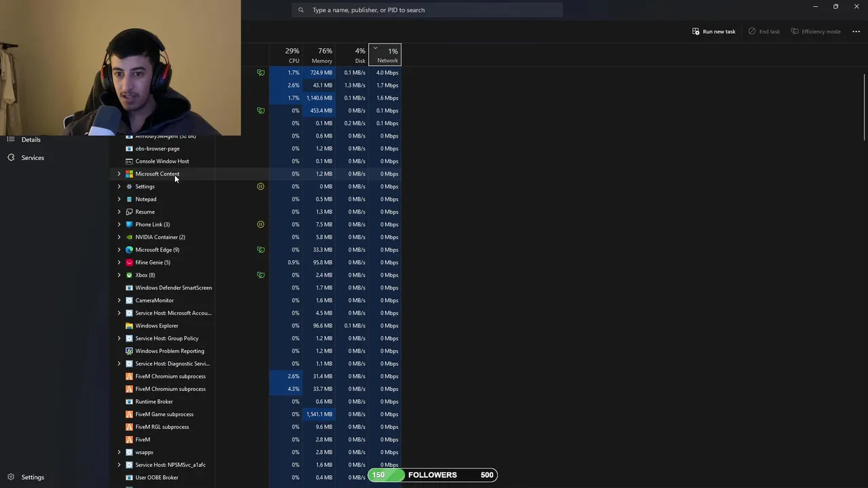
Task: Click the Microsoft Content colored-squares icon
Action: coord(129,174)
